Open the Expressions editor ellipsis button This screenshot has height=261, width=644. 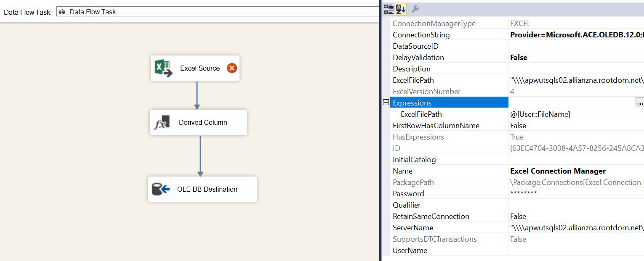640,103
